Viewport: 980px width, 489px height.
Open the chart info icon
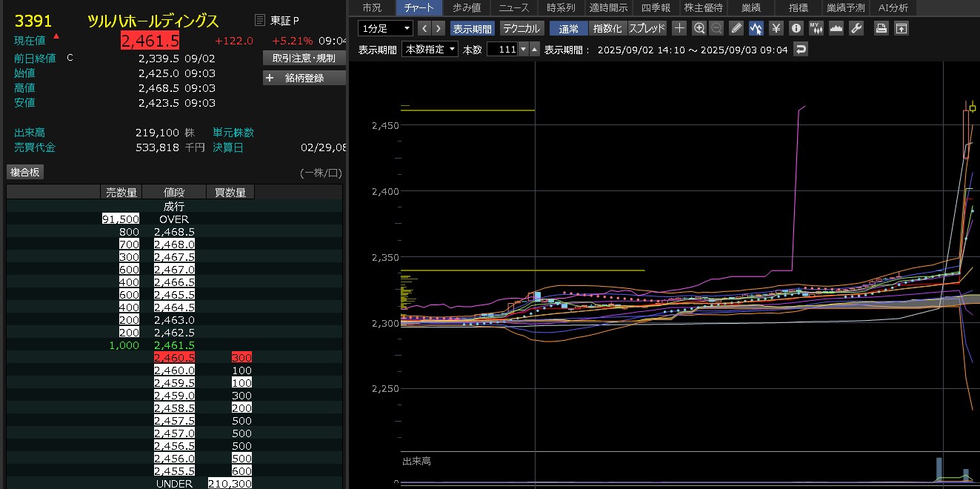796,28
